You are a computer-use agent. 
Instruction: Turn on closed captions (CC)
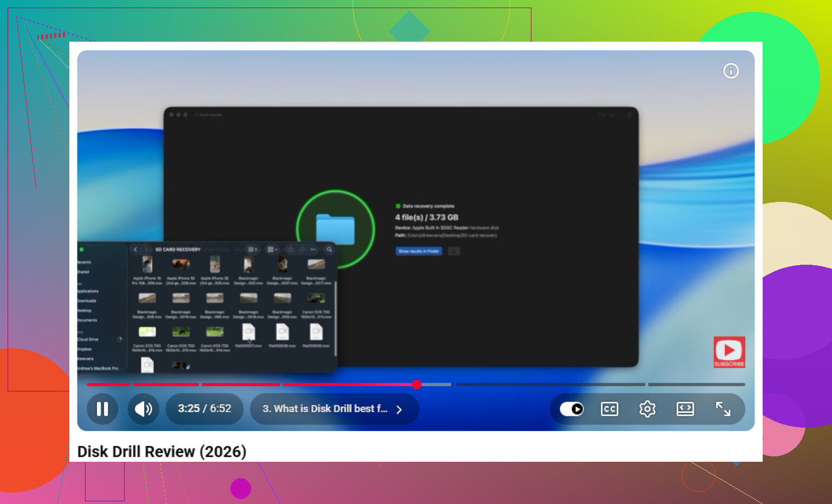point(609,409)
